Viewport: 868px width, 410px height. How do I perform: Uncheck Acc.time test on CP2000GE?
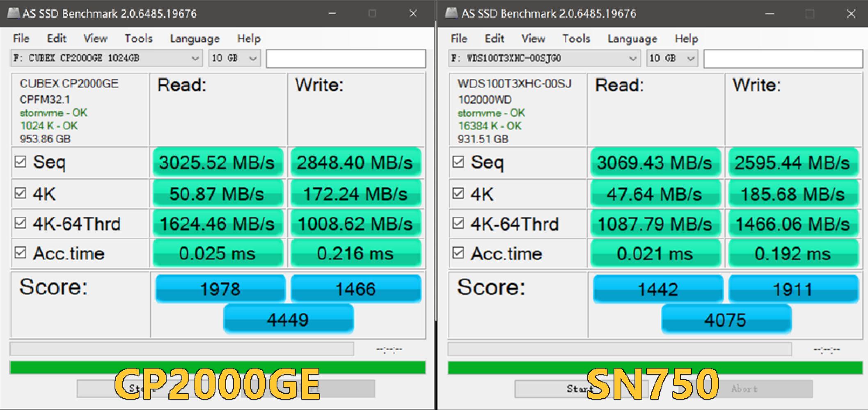[20, 253]
